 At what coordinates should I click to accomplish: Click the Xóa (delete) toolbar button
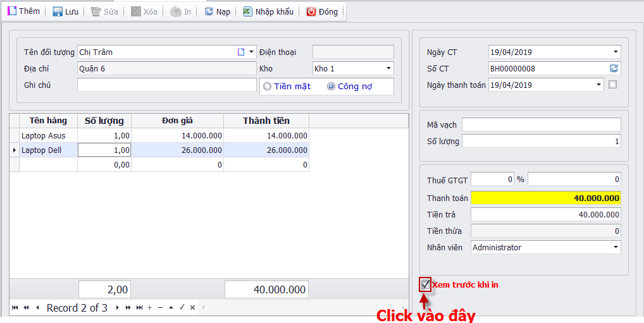tap(144, 11)
